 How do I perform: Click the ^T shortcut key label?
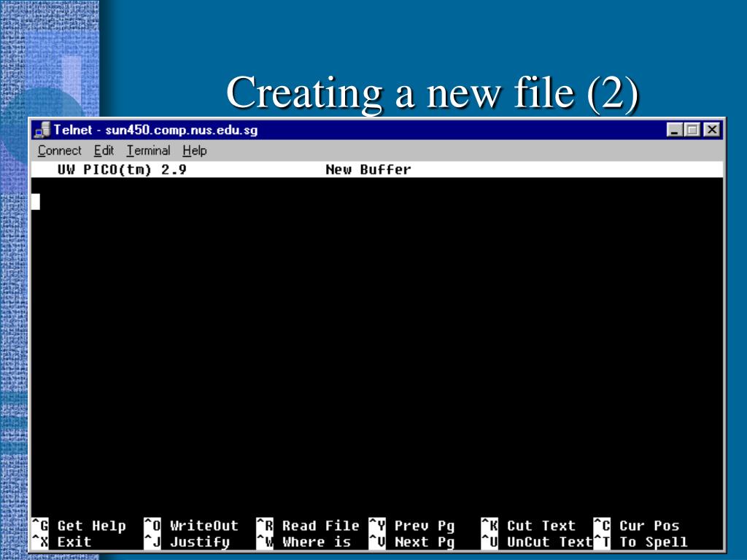click(602, 542)
